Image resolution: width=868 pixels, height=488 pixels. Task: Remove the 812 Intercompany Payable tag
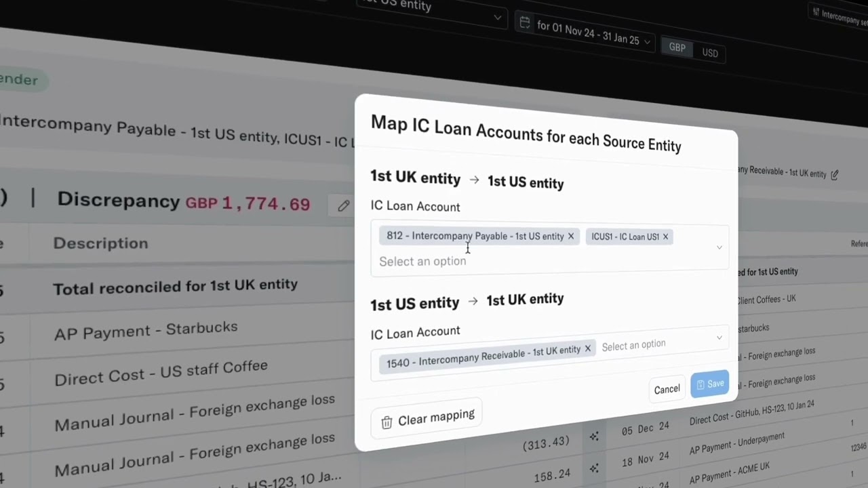coord(571,236)
